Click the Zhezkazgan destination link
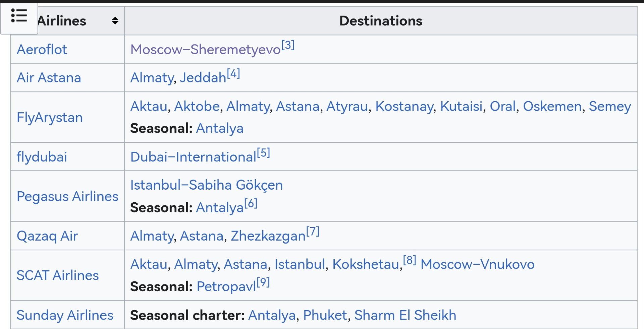This screenshot has width=644, height=329. pyautogui.click(x=268, y=236)
